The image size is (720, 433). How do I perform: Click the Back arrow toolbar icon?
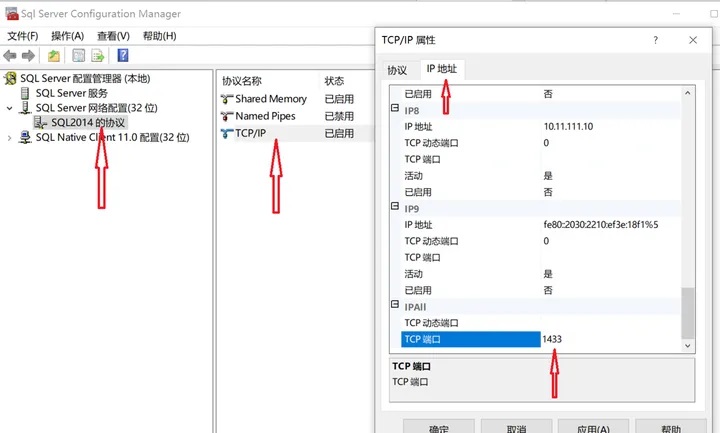click(x=10, y=56)
